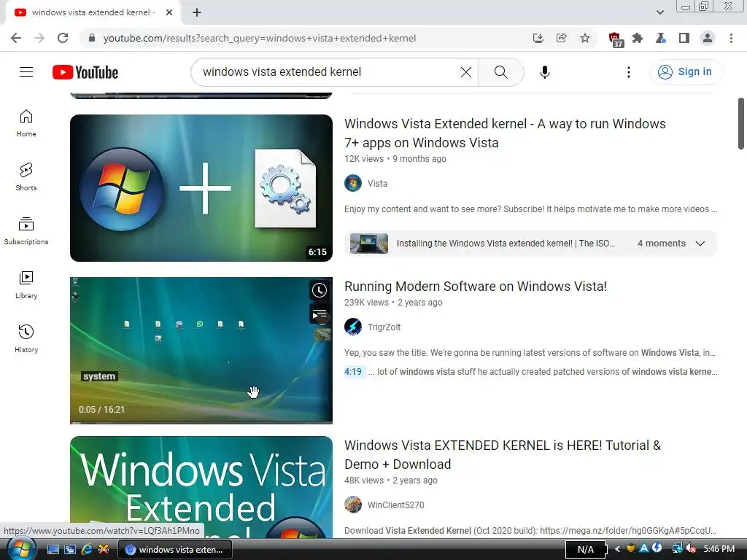Open Subscriptions in sidebar
Viewport: 747px width, 560px height.
pos(26,231)
